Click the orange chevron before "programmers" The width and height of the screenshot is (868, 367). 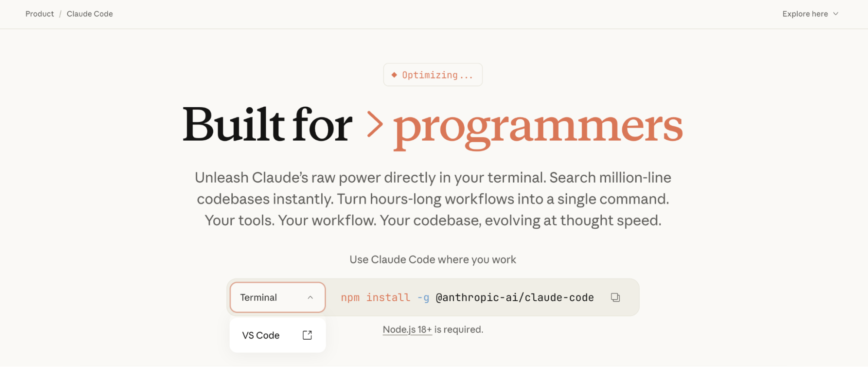[x=374, y=125]
